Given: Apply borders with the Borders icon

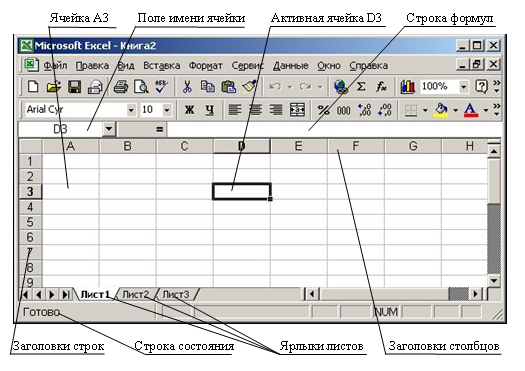Looking at the screenshot, I should point(411,109).
